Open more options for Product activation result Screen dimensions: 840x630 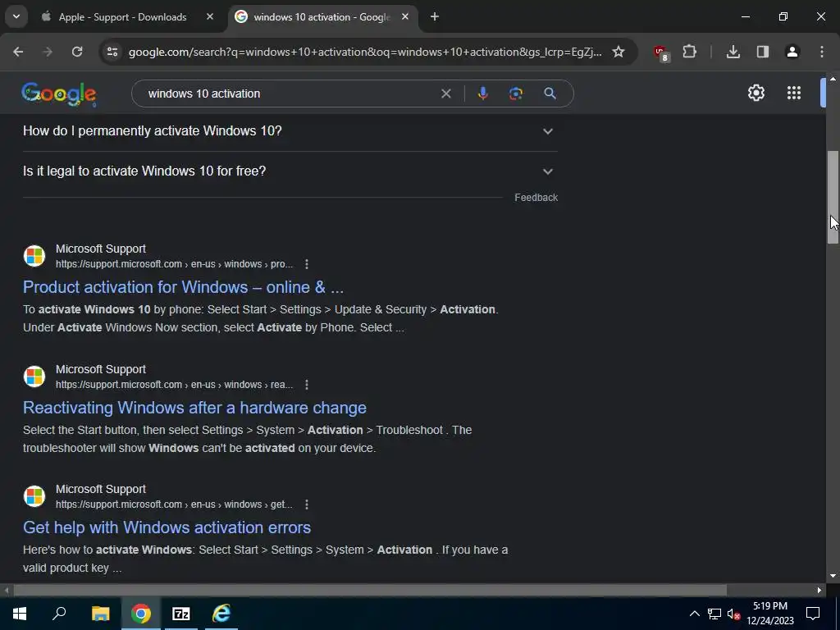[307, 264]
